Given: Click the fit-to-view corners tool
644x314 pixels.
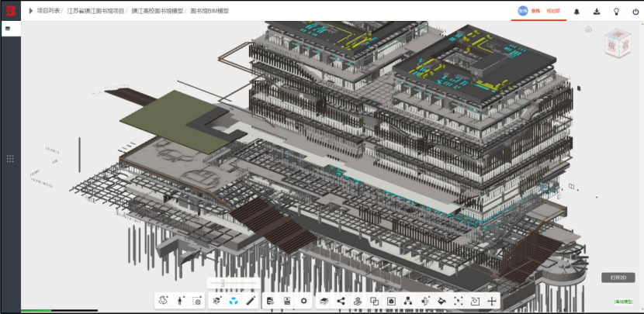Looking at the screenshot, I should coord(459,301).
